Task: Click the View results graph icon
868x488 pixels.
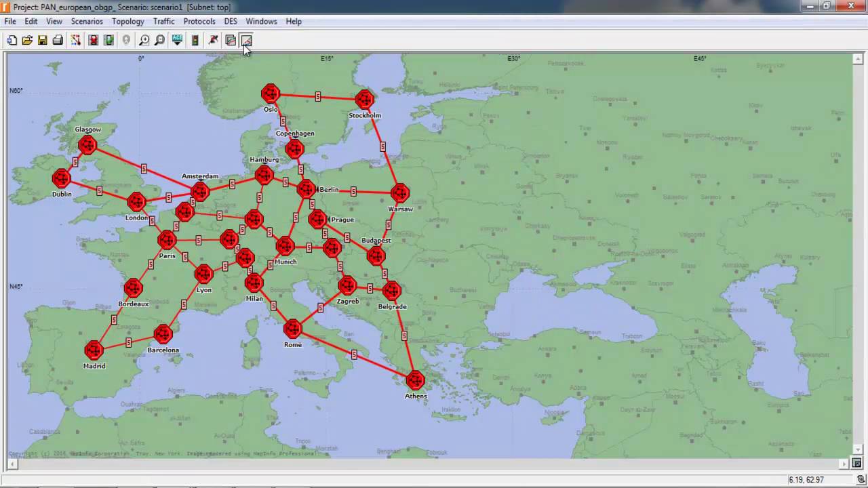Action: coord(231,41)
